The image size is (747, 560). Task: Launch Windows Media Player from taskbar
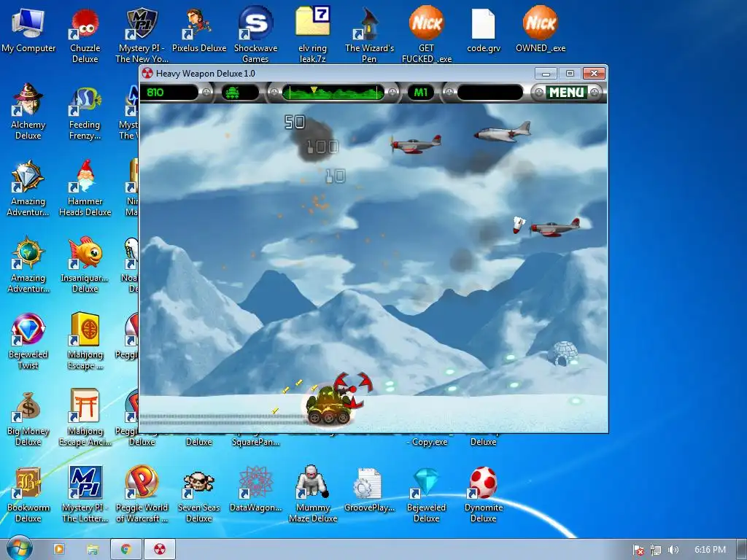59,550
